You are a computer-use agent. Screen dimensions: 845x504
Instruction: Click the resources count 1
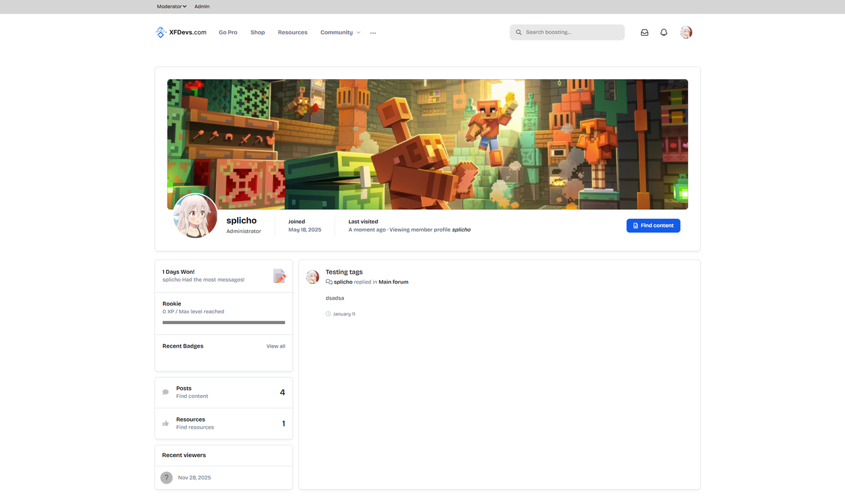point(284,424)
